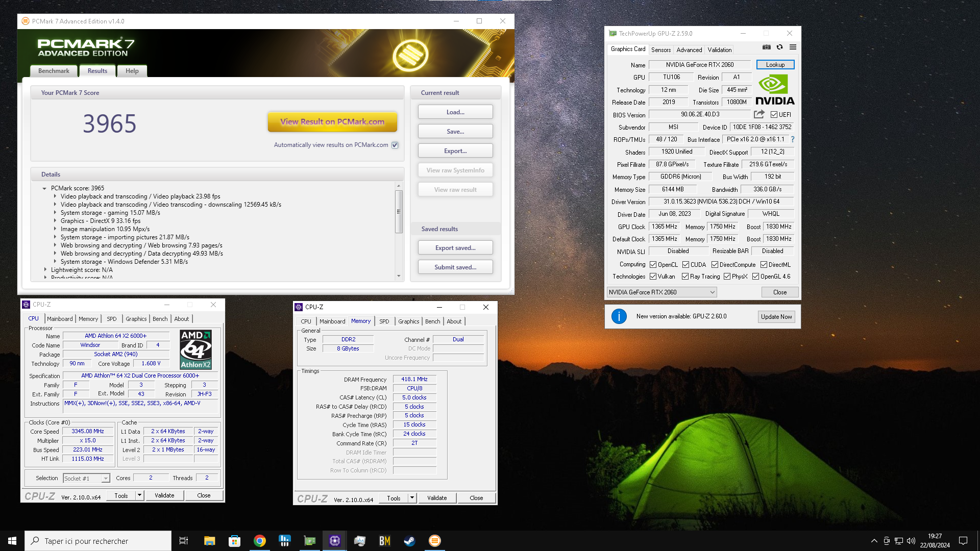Viewport: 980px width, 551px height.
Task: Toggle the UEFI checkbox in GPU-Z
Action: pos(774,115)
